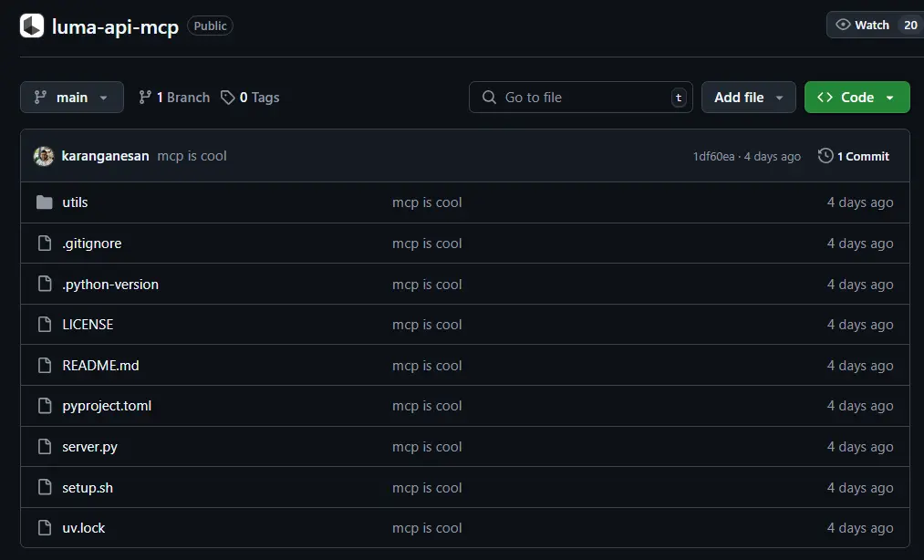This screenshot has width=924, height=560.
Task: Open the main branch selector dropdown
Action: click(72, 98)
